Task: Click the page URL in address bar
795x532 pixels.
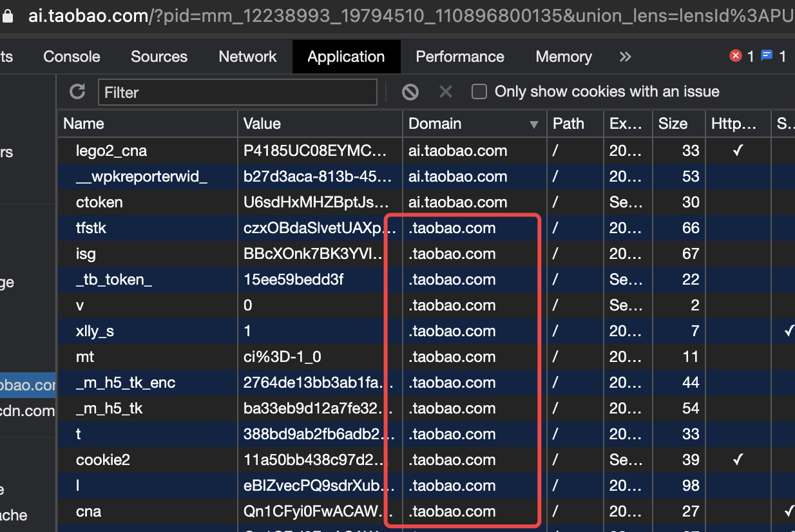Action: coord(410,16)
